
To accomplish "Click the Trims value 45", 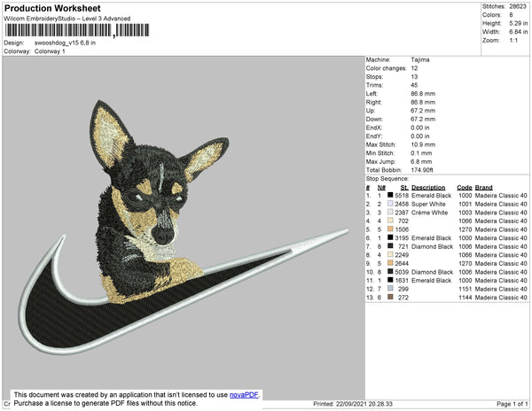I will (414, 85).
